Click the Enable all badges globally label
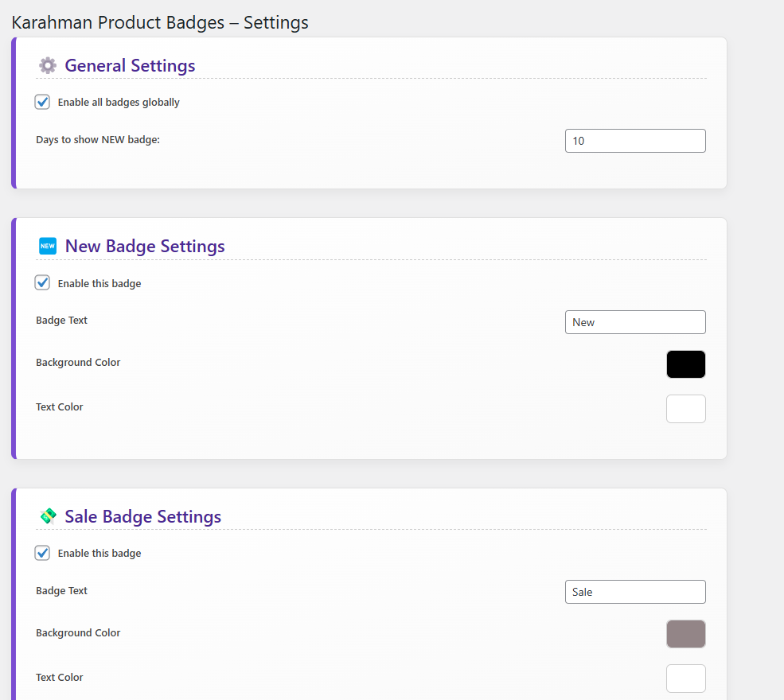The width and height of the screenshot is (784, 700). [x=119, y=103]
